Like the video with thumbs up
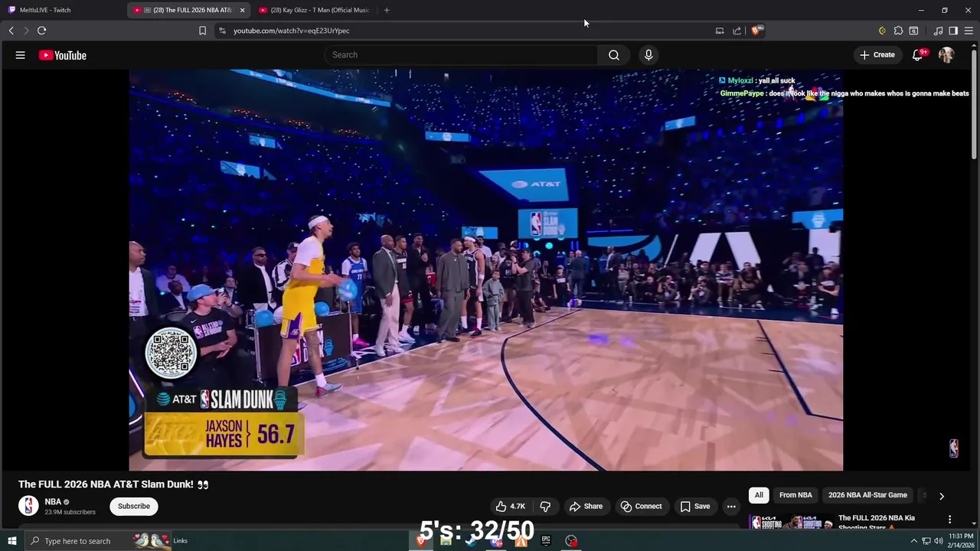Image resolution: width=980 pixels, height=551 pixels. pyautogui.click(x=510, y=507)
